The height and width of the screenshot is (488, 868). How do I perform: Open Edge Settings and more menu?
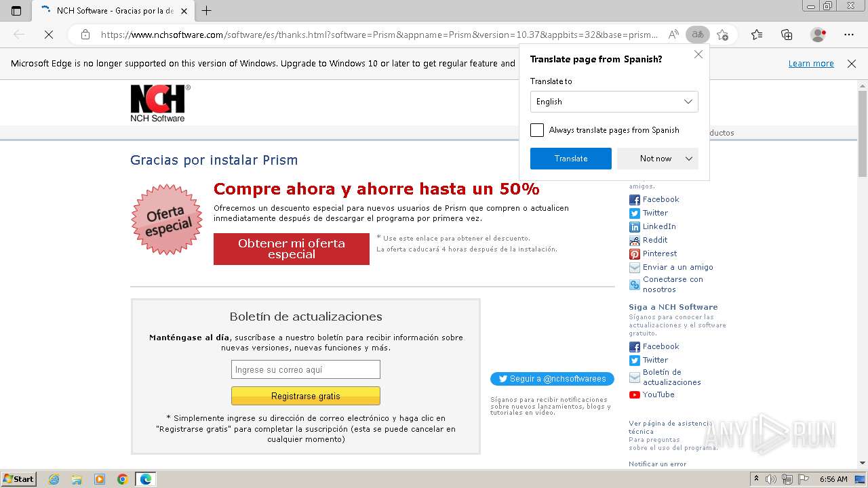849,35
